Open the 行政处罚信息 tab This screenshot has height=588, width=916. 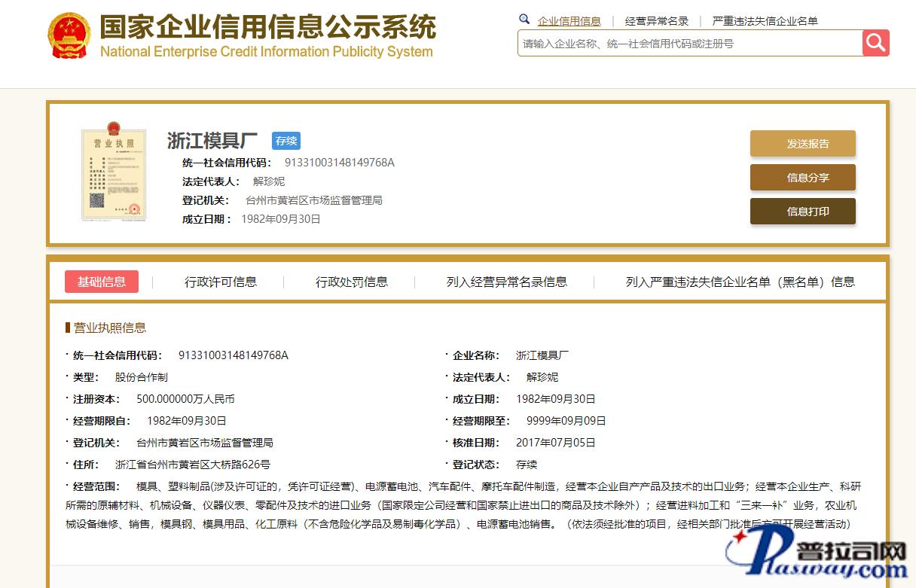351,282
